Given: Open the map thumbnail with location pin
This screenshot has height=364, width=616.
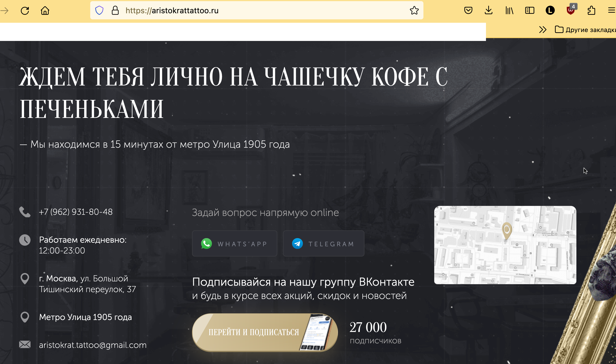Looking at the screenshot, I should [505, 245].
